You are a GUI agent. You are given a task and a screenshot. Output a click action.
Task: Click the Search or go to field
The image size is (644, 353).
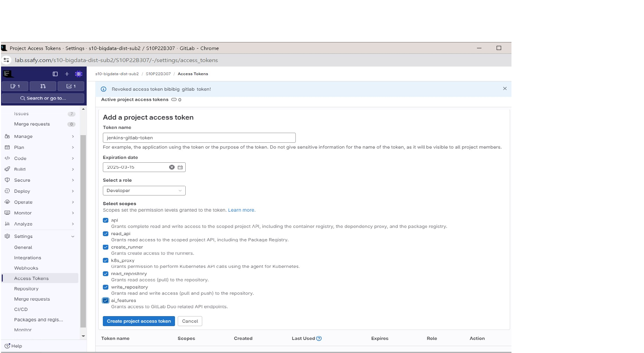point(43,98)
